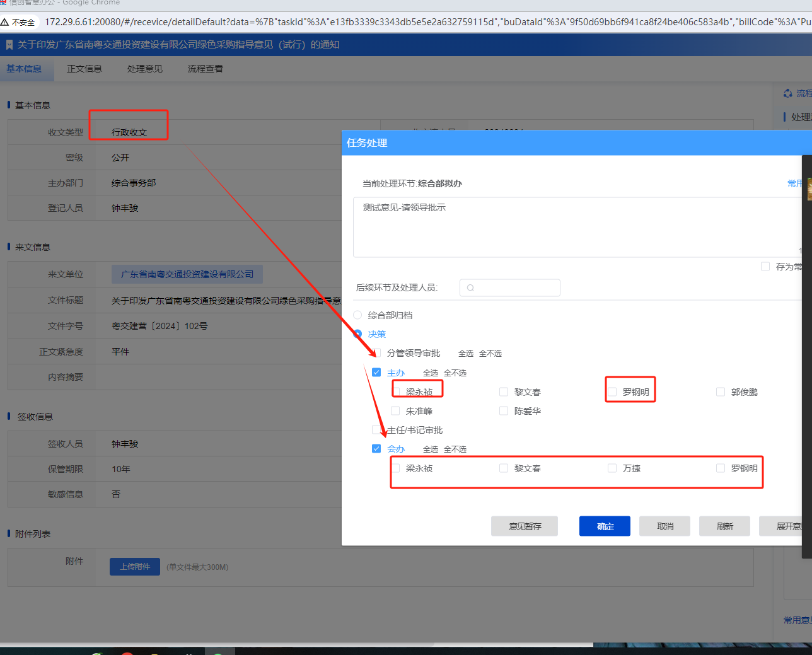Click 全不选 next to 分管领导审批
812x655 pixels.
490,354
